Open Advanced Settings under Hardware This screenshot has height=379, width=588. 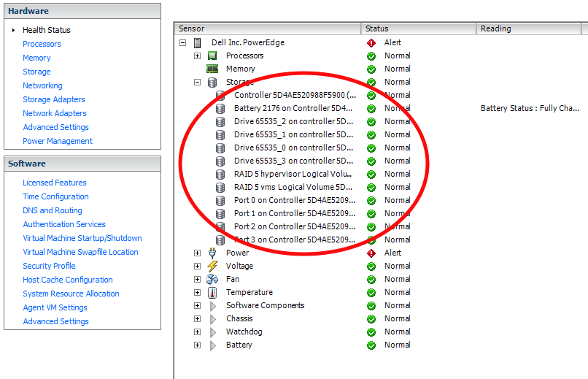click(x=55, y=127)
